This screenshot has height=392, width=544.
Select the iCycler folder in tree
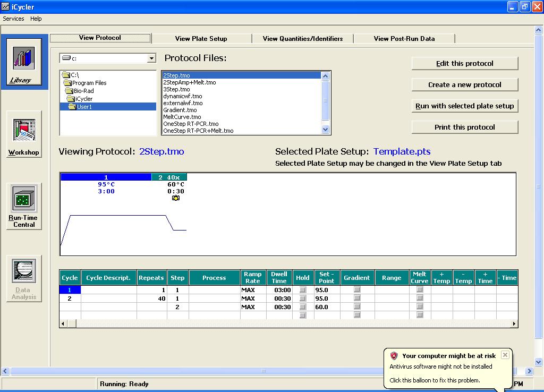[80, 99]
